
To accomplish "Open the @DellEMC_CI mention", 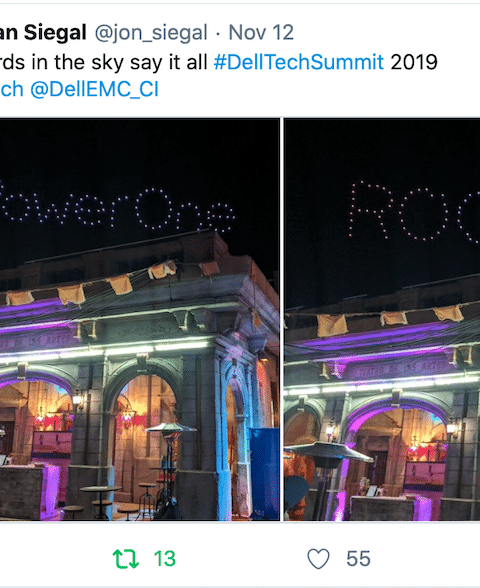I will [94, 90].
